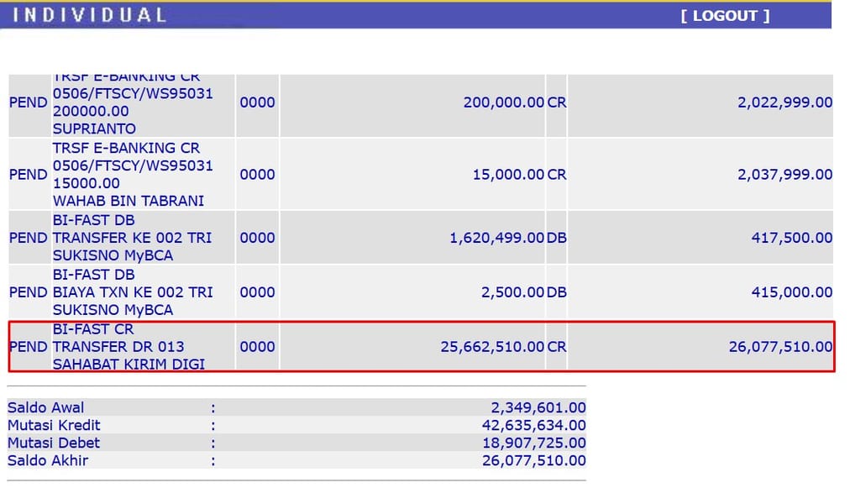This screenshot has height=504, width=850.
Task: Click Mutasi Kredit label
Action: point(54,425)
